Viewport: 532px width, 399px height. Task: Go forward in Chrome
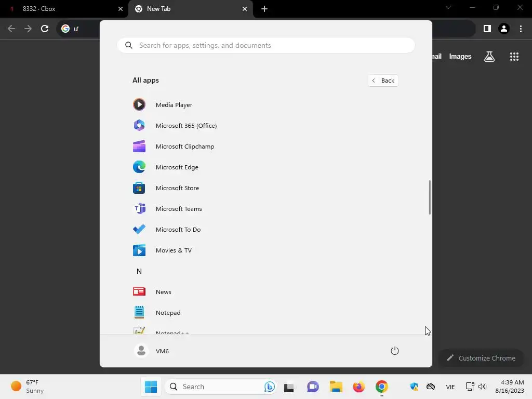click(28, 29)
